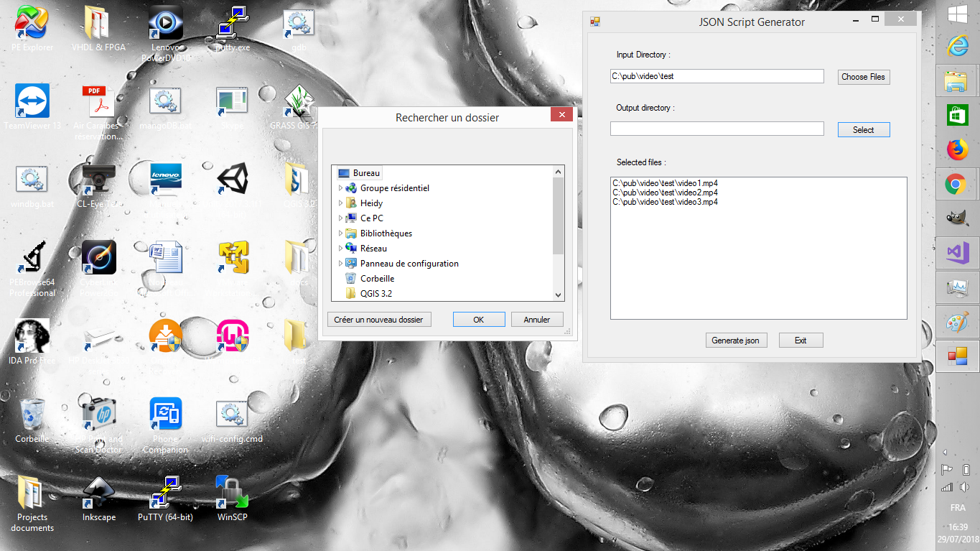Select the PEBrowse64 Professional desktop icon
980x551 pixels.
tap(32, 269)
